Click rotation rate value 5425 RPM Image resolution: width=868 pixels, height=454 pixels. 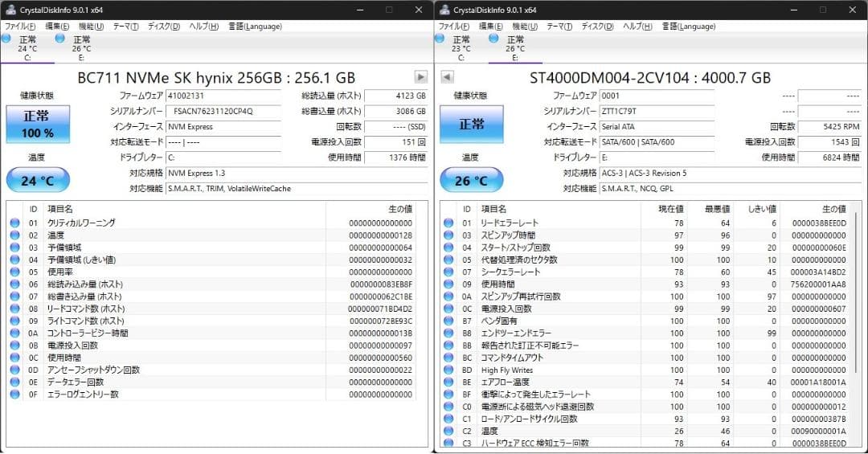click(829, 127)
